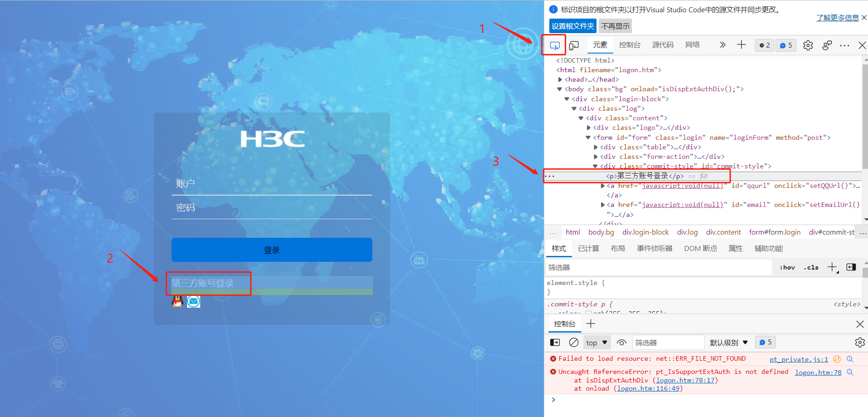The image size is (868, 417).
Task: Open the pt_private.js:1 source link
Action: coord(799,359)
